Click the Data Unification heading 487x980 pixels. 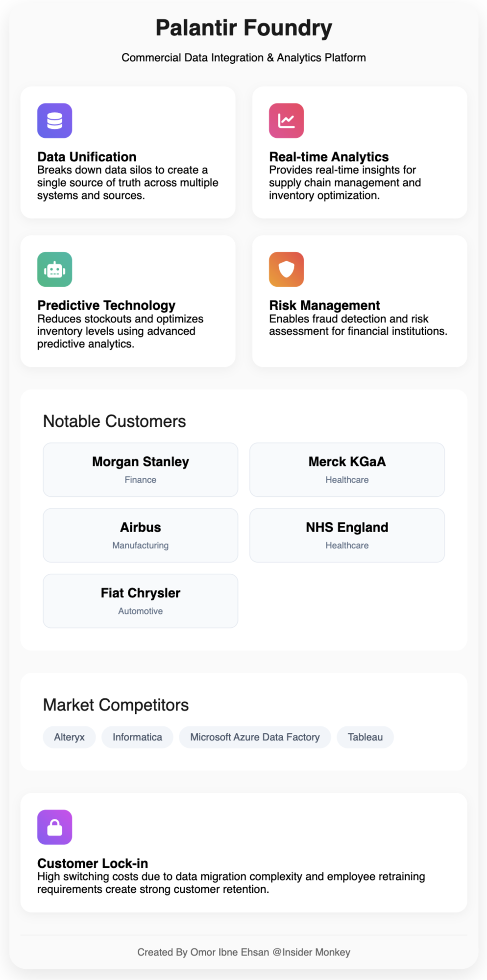pos(87,157)
